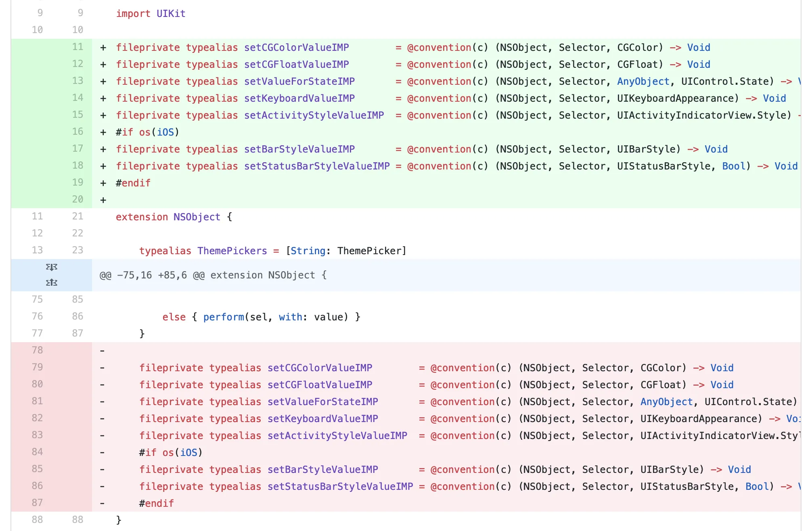Viewport: 812px width, 531px height.
Task: Click 'import UIKit' code line
Action: click(151, 14)
